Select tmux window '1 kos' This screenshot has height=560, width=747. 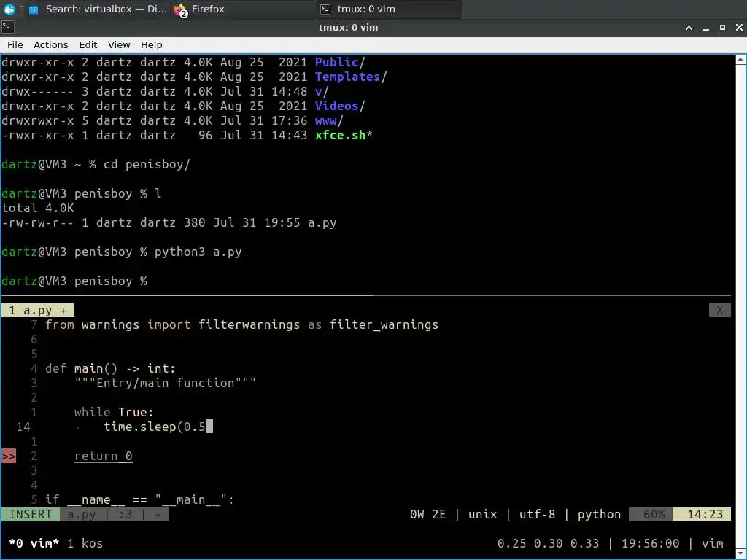(x=85, y=543)
